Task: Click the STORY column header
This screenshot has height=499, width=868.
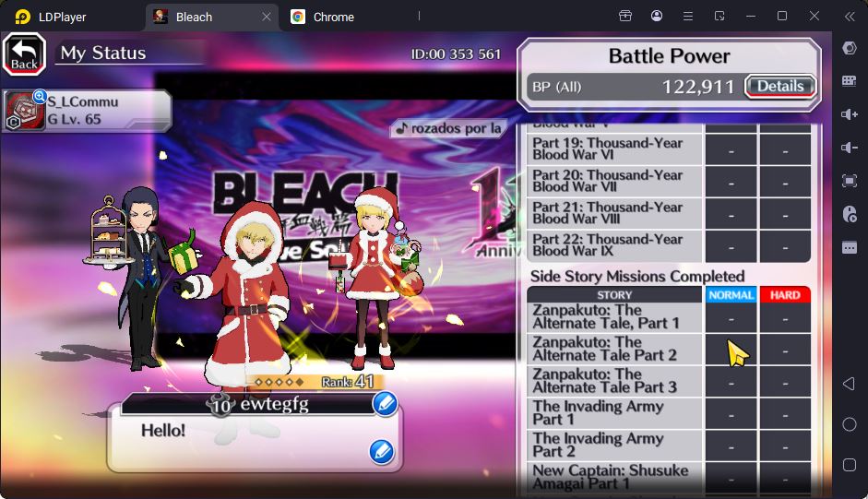Action: click(x=614, y=294)
